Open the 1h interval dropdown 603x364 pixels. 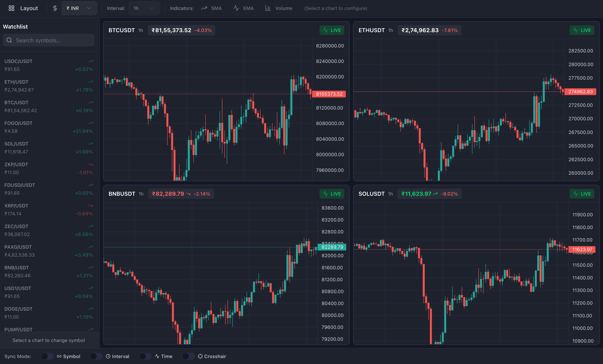pyautogui.click(x=144, y=8)
